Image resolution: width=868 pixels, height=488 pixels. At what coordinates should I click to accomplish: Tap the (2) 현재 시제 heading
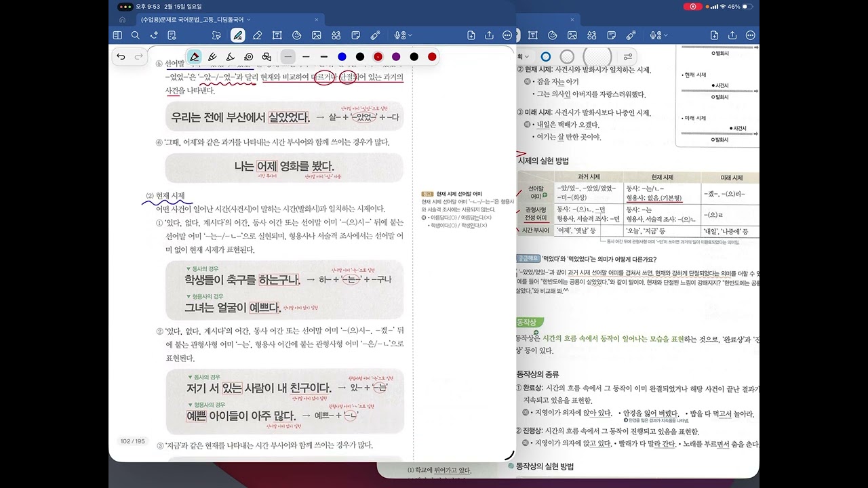point(165,196)
